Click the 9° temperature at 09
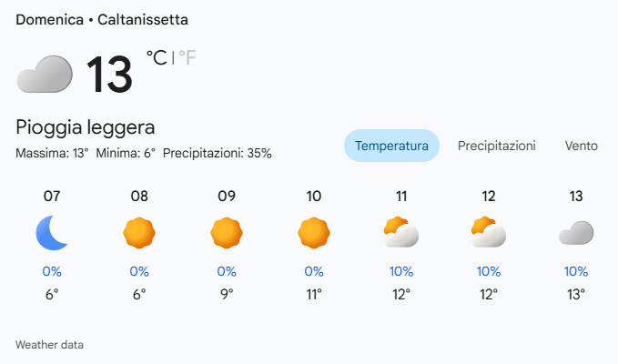Image resolution: width=618 pixels, height=364 pixels. pos(227,294)
